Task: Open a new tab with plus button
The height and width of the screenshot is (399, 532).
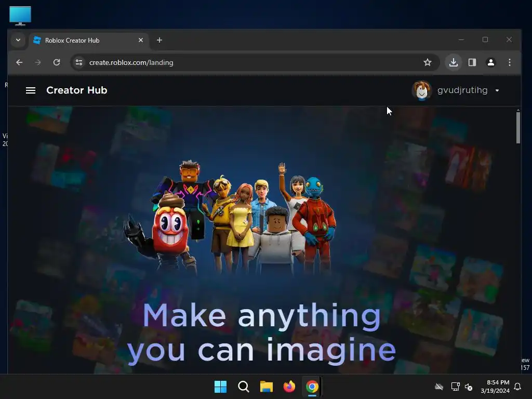Action: [x=159, y=40]
